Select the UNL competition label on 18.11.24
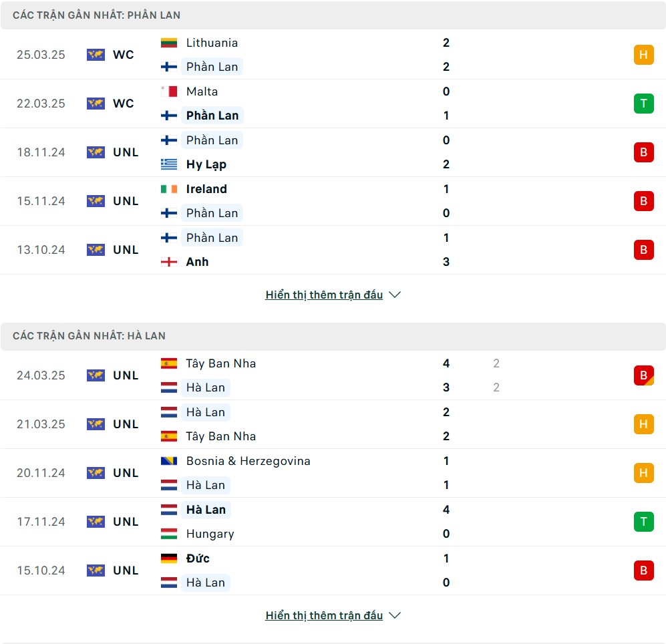The height and width of the screenshot is (644, 666). coord(126,152)
